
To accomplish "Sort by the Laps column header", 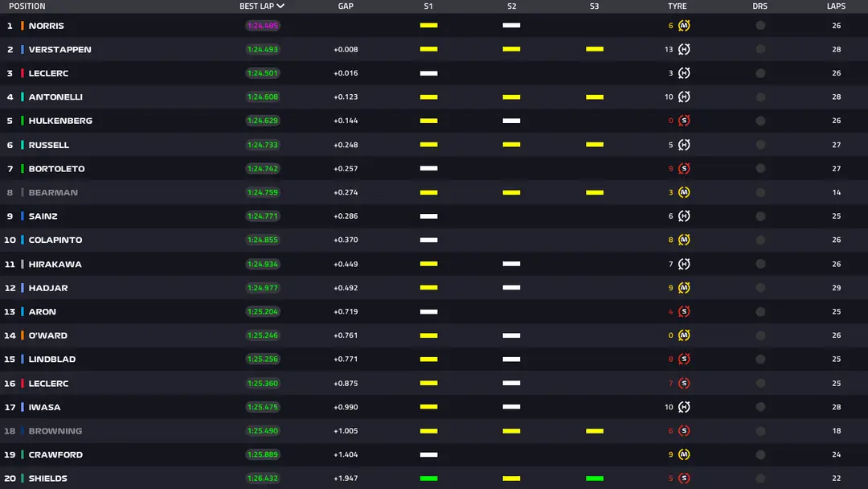I will [836, 6].
